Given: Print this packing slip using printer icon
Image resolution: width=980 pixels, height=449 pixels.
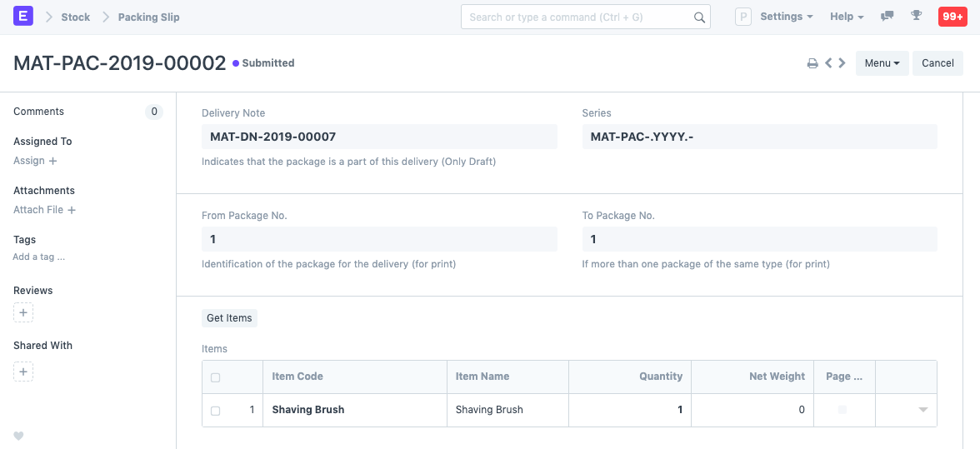Looking at the screenshot, I should tap(812, 63).
